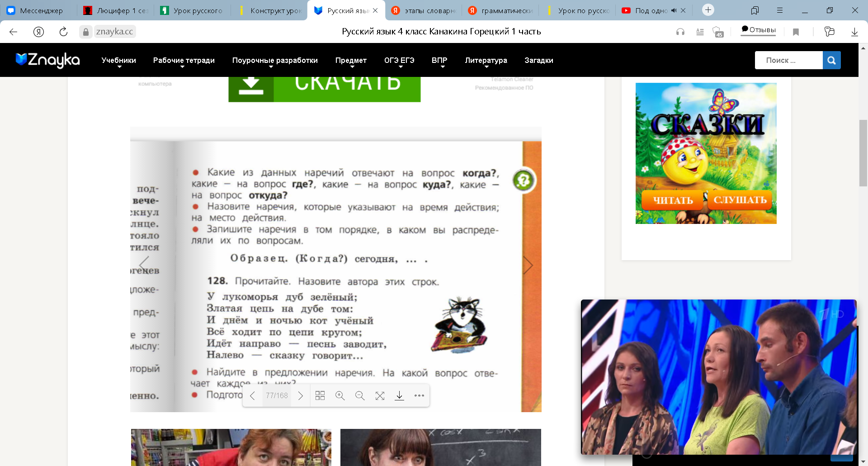Click ЧИТАТЬ on the Сказки banner
This screenshot has width=868, height=466.
[673, 200]
